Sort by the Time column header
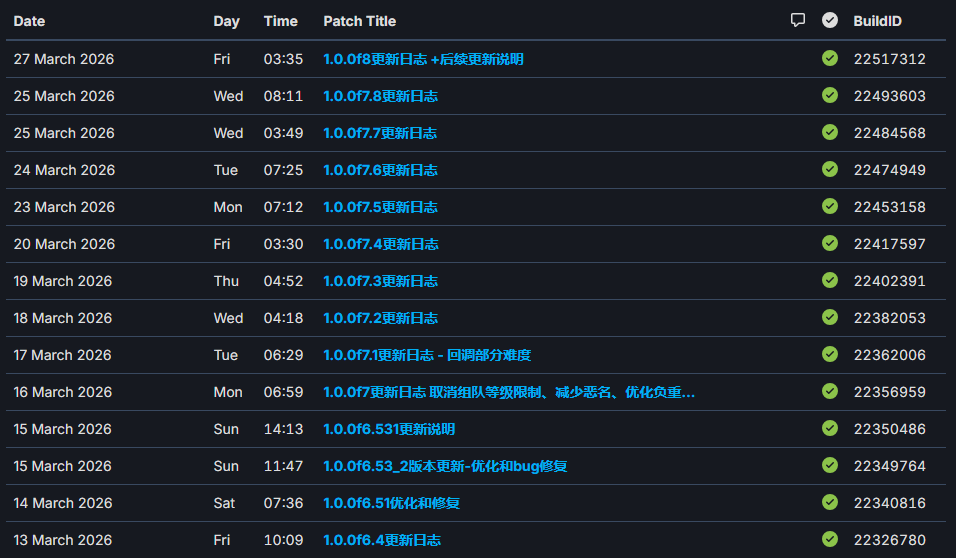Screen dimensions: 956x558 280,21
